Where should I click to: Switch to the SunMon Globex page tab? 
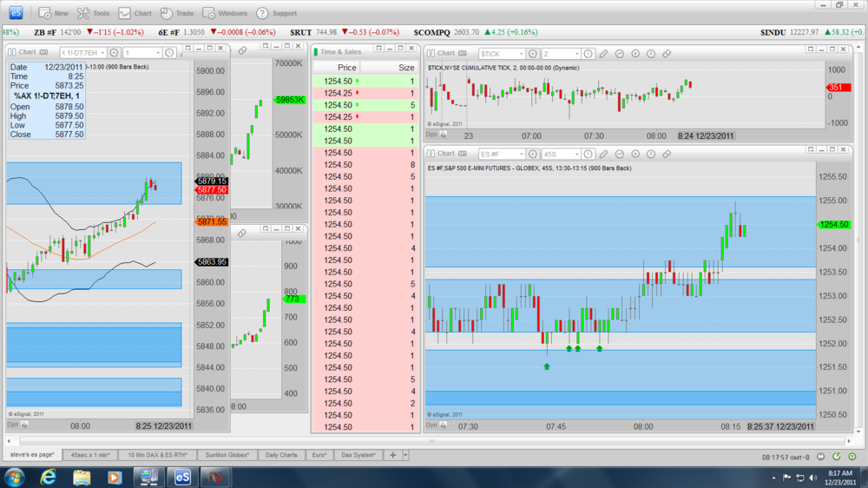click(x=227, y=455)
